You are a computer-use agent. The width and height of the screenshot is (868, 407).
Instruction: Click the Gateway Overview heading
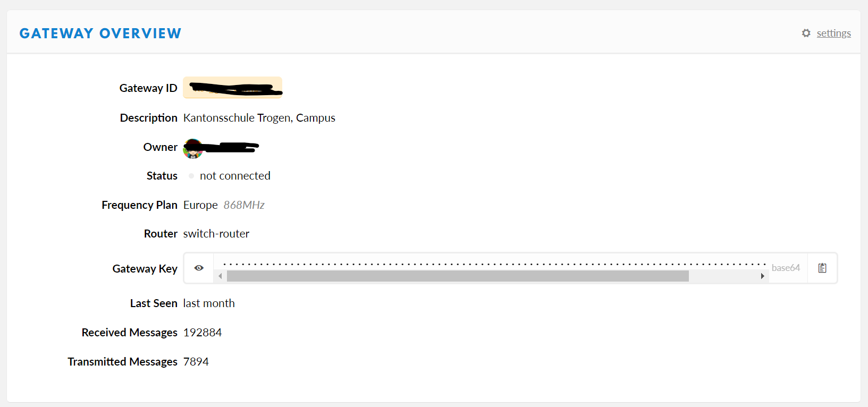tap(100, 33)
